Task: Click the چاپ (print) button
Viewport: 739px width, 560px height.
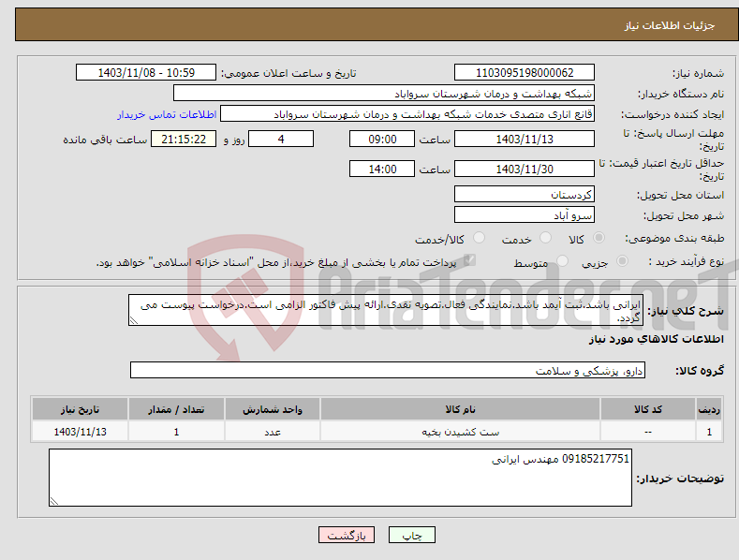Action: (411, 535)
